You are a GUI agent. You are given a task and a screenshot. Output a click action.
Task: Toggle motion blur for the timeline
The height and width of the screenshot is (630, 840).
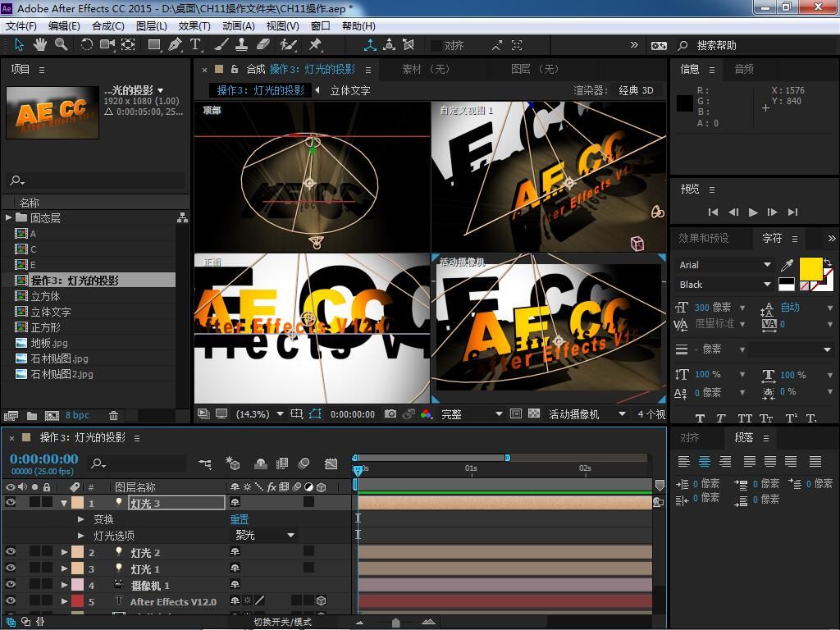pyautogui.click(x=304, y=464)
